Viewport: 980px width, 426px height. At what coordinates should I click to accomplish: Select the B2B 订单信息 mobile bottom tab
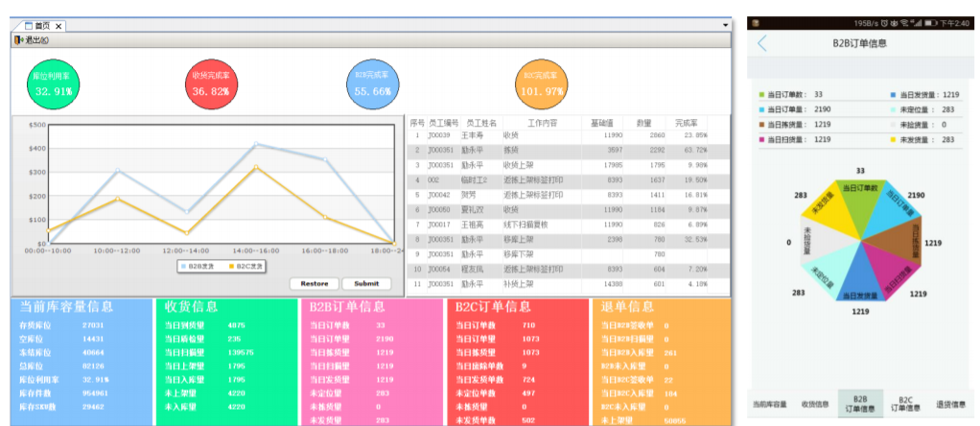tap(861, 404)
